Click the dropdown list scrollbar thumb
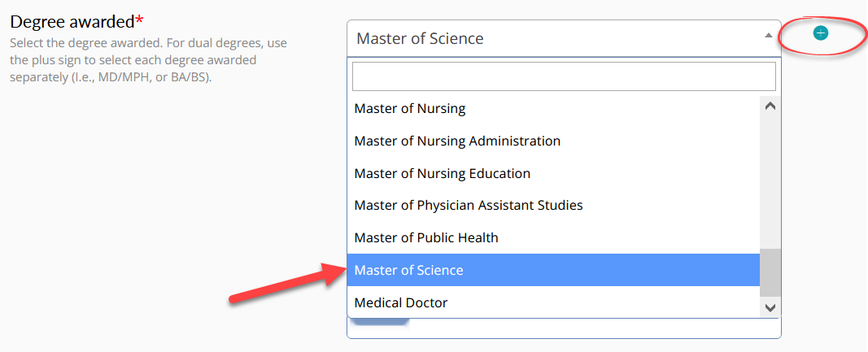This screenshot has width=868, height=352. (770, 273)
